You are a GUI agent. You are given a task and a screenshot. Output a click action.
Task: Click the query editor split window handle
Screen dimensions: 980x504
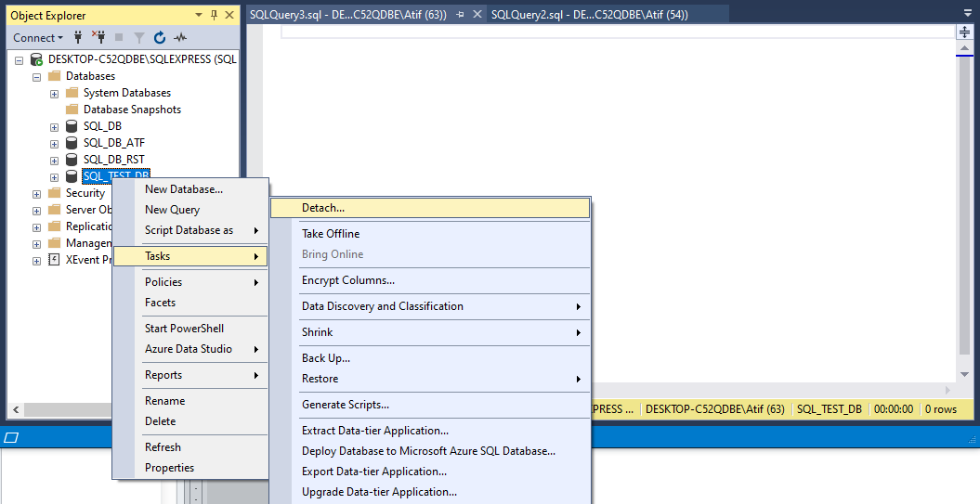click(x=965, y=32)
